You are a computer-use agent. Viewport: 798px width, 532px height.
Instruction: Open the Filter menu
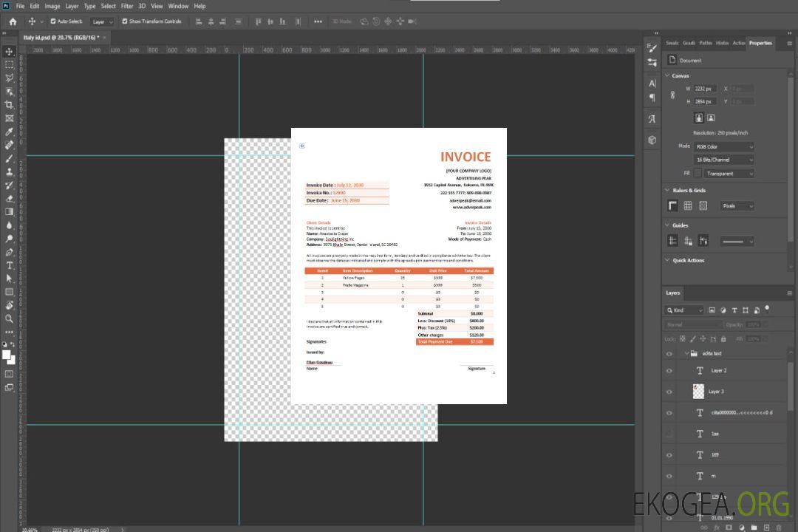pos(127,6)
